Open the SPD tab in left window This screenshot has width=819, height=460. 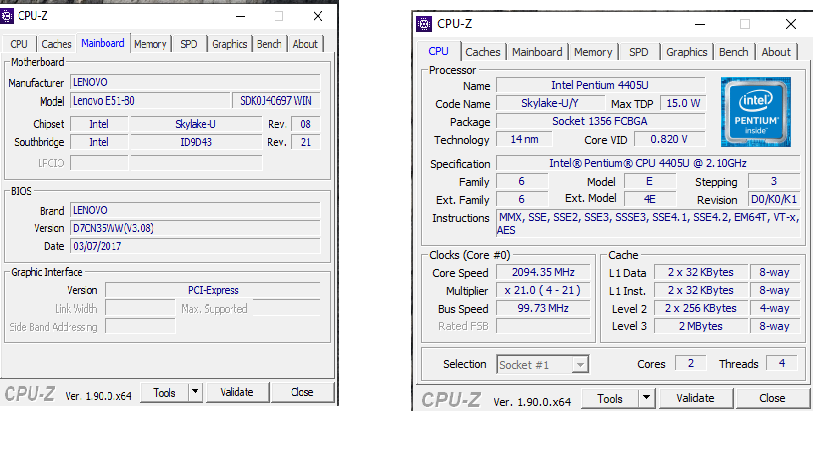coord(189,44)
